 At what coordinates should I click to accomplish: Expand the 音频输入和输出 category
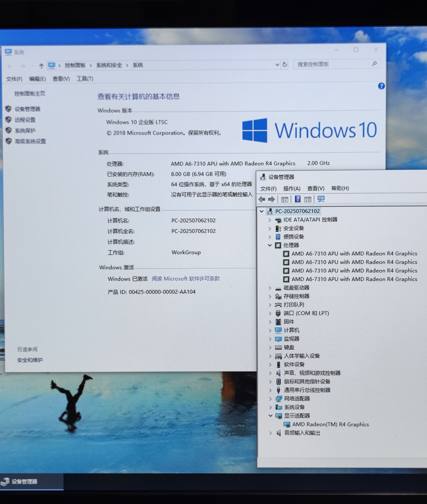tap(271, 433)
